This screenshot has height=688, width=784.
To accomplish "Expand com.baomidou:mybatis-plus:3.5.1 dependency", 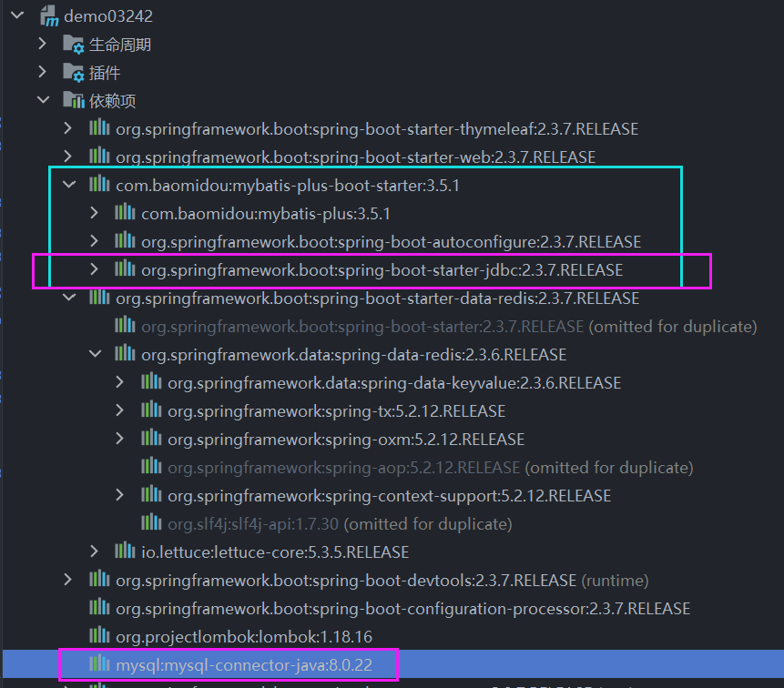I will [x=94, y=213].
